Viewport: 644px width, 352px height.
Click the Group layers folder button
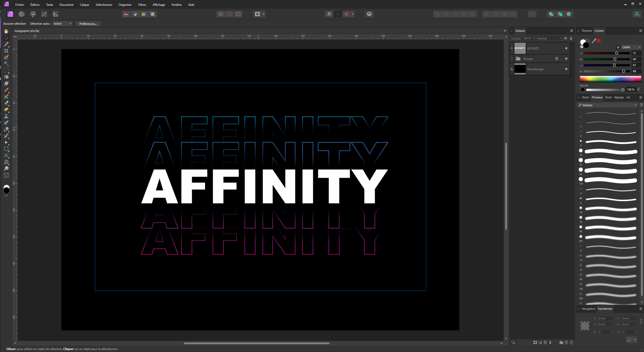[561, 342]
